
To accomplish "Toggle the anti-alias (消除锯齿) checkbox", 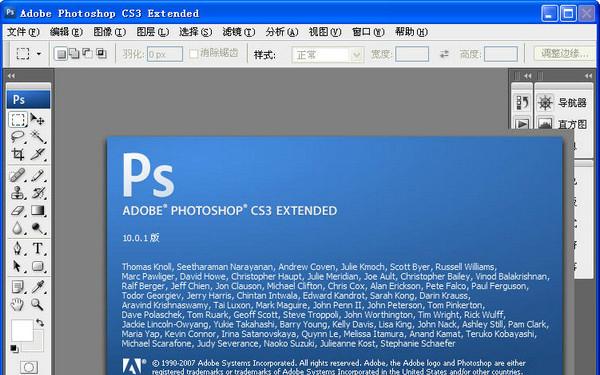I will [x=194, y=54].
